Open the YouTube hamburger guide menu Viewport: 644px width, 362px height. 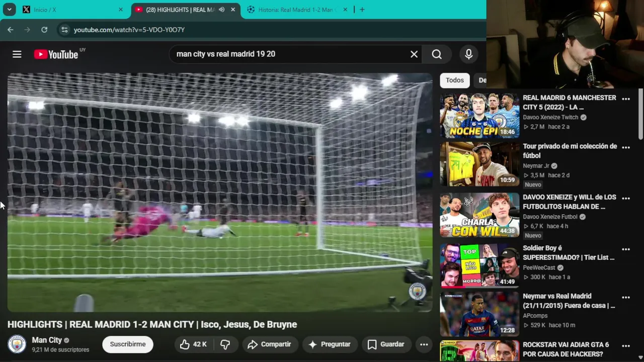(17, 54)
